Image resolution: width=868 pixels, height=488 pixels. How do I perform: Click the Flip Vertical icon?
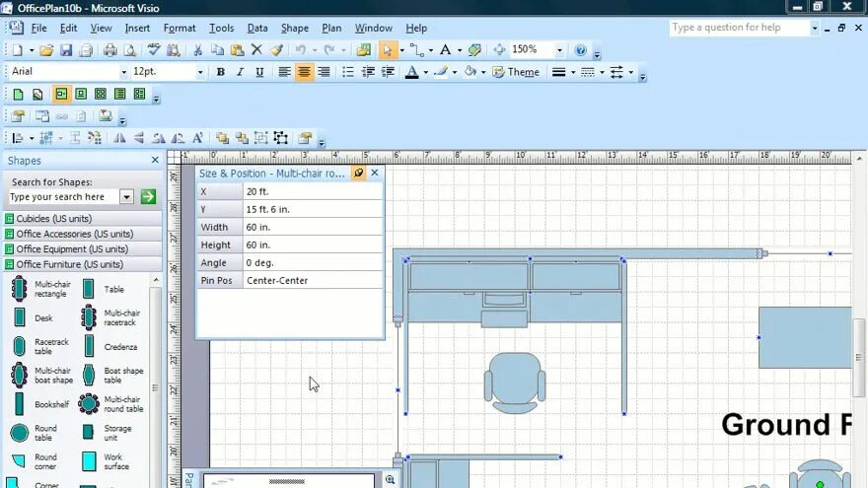[x=138, y=138]
